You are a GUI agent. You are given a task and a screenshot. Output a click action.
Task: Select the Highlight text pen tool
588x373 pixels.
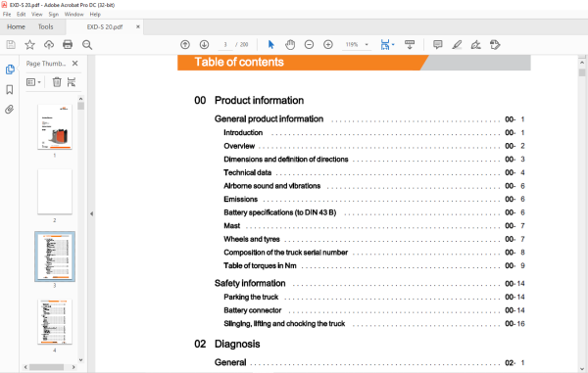457,45
